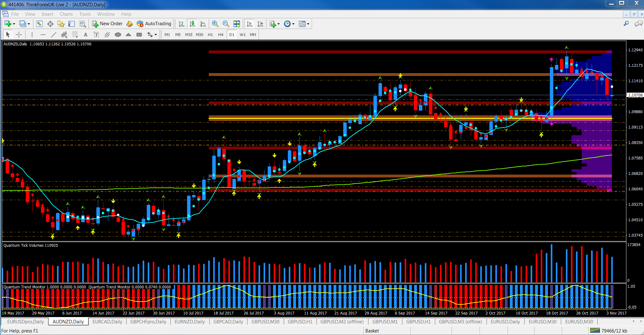Screen dimensions: 644x335
Task: Expand the Arrows tool dropdown
Action: click(156, 35)
